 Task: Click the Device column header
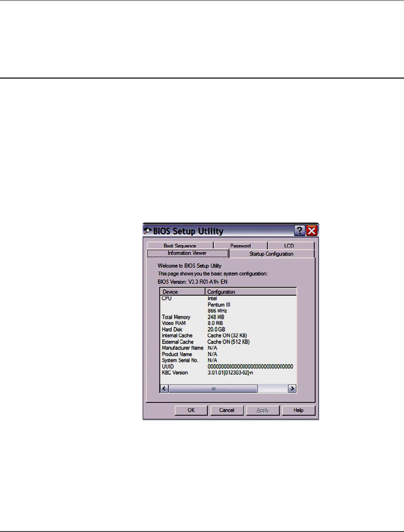pyautogui.click(x=183, y=292)
